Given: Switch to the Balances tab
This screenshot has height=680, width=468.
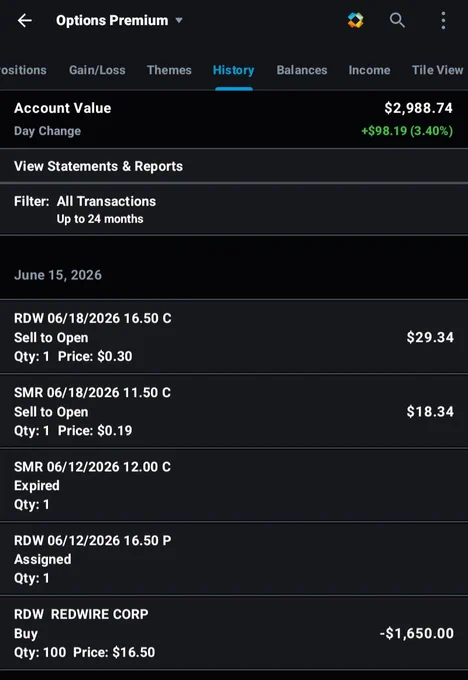Looking at the screenshot, I should (302, 70).
